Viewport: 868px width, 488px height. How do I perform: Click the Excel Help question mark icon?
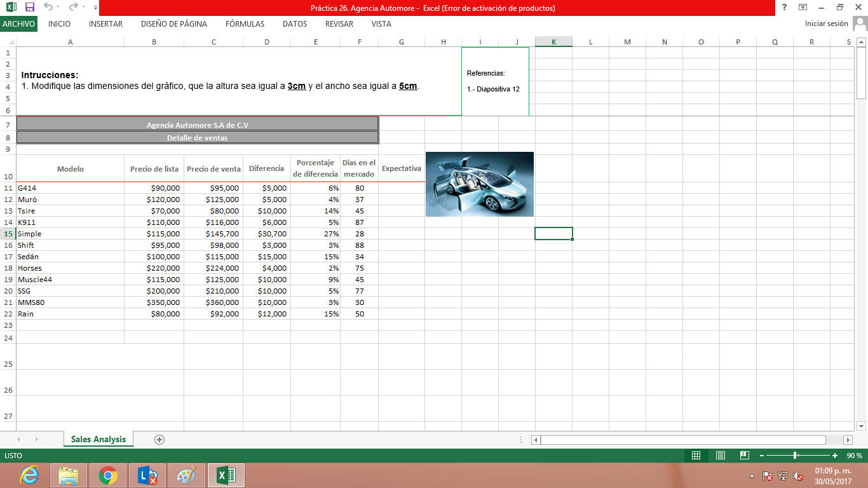click(785, 8)
